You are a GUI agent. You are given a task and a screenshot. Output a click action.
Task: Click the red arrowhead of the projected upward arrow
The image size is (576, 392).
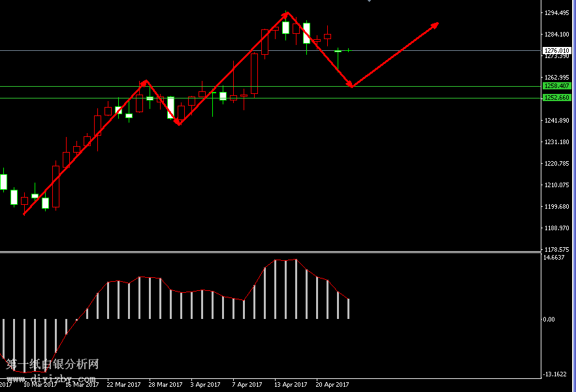coord(436,25)
